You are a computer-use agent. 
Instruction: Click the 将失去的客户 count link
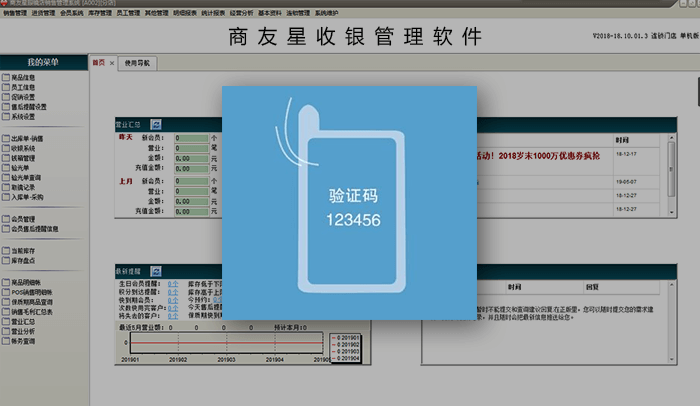(173, 316)
